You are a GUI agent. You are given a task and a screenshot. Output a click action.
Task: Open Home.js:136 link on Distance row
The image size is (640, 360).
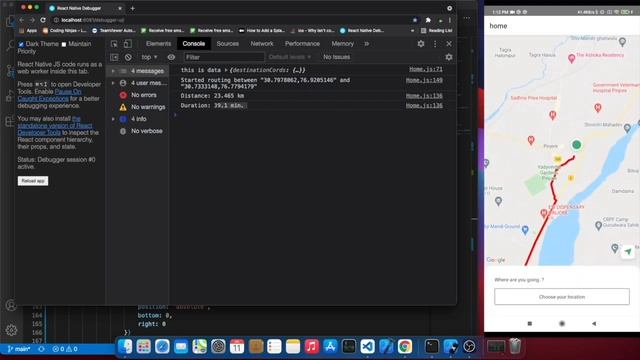point(424,96)
